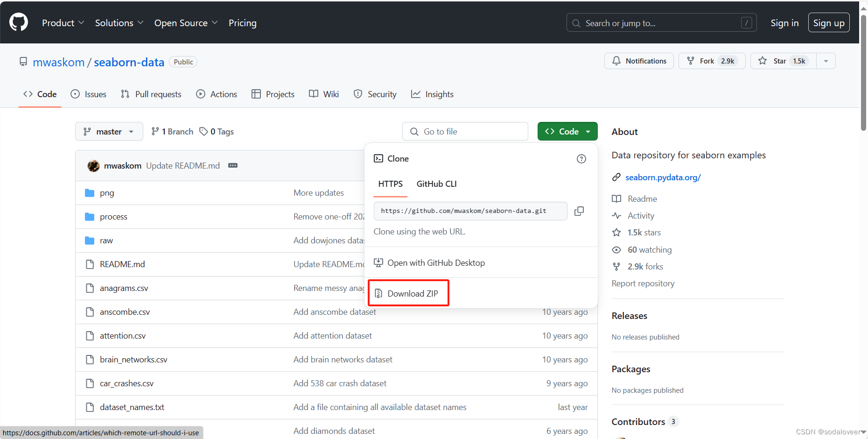Open the Packages heading link
This screenshot has height=439, width=868.
(631, 369)
